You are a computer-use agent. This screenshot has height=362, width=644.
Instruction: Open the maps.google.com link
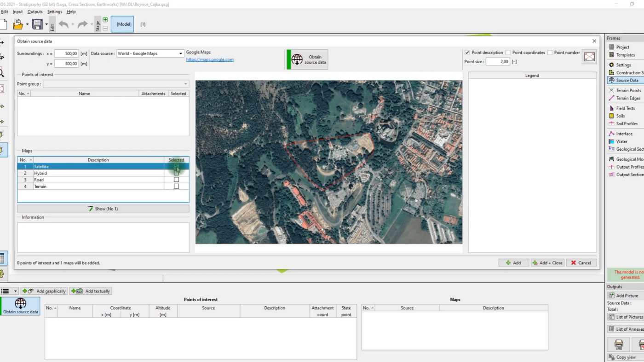[x=210, y=59]
